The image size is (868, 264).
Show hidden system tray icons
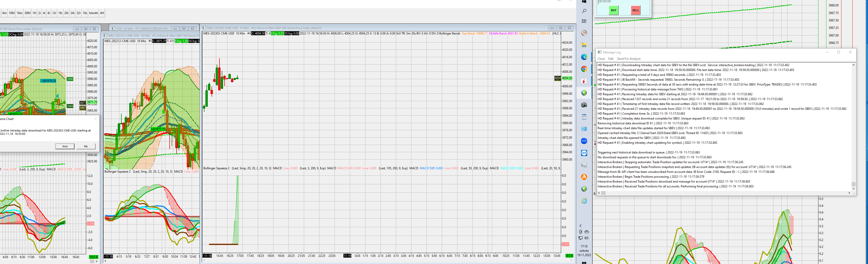tap(581, 226)
